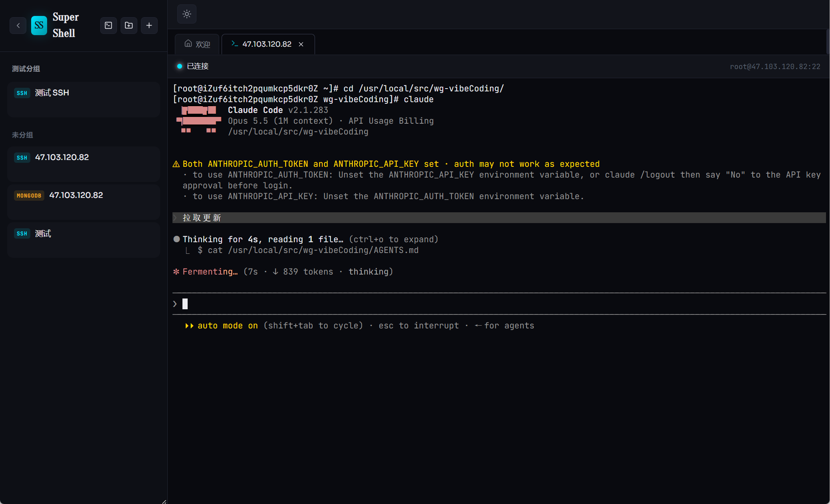Click the Opus 5.5 model info line
The width and height of the screenshot is (830, 504).
coord(331,121)
